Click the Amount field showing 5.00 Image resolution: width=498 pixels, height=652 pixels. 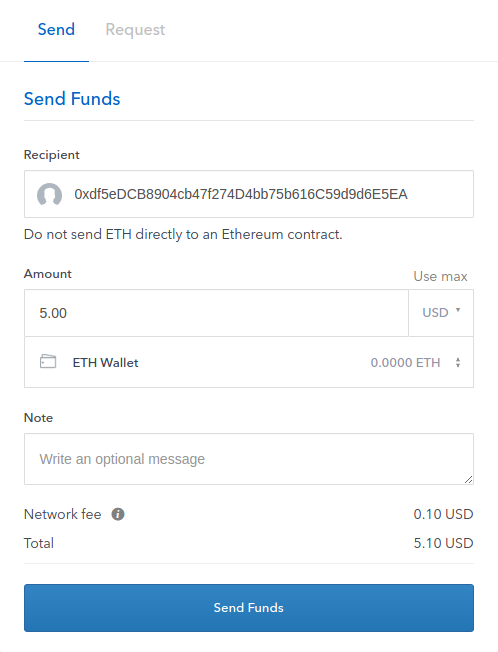216,313
